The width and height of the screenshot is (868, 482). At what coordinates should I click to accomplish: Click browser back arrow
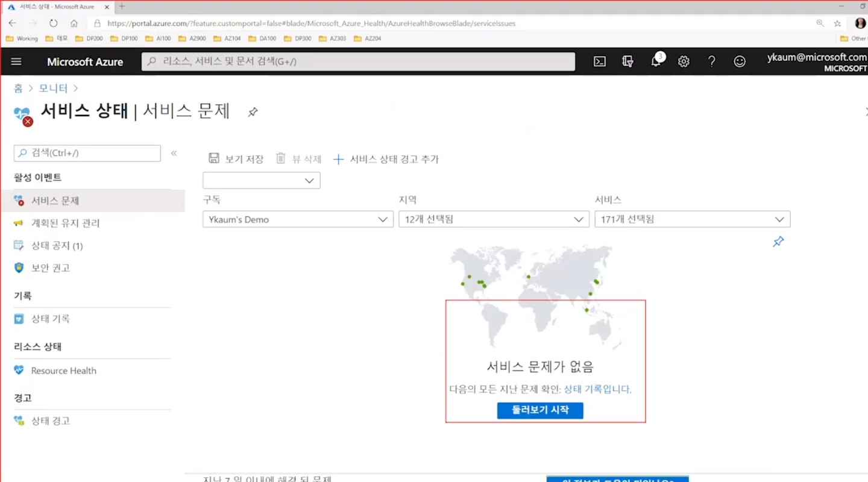(x=13, y=23)
